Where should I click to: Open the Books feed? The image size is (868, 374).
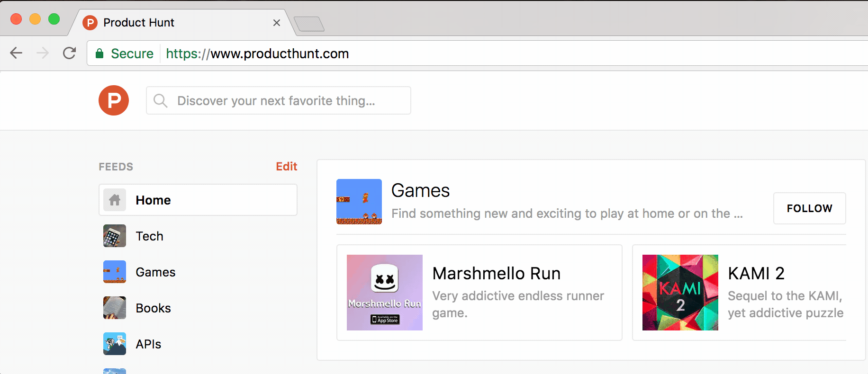click(198, 308)
